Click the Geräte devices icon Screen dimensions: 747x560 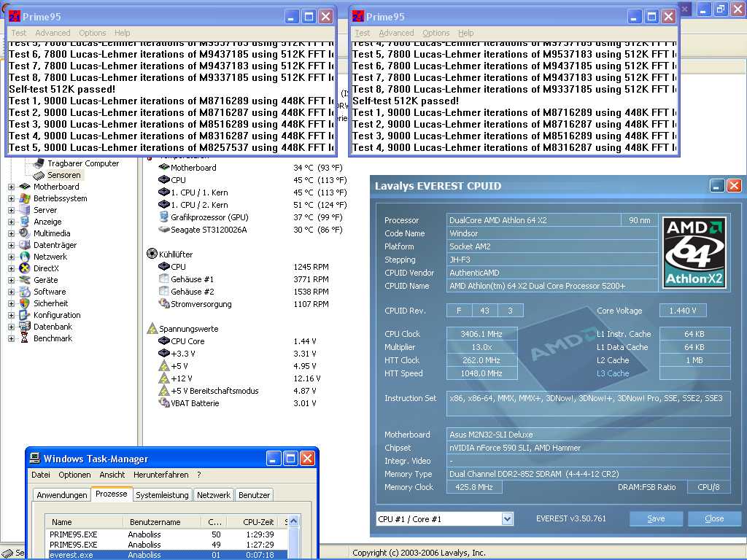coord(25,280)
